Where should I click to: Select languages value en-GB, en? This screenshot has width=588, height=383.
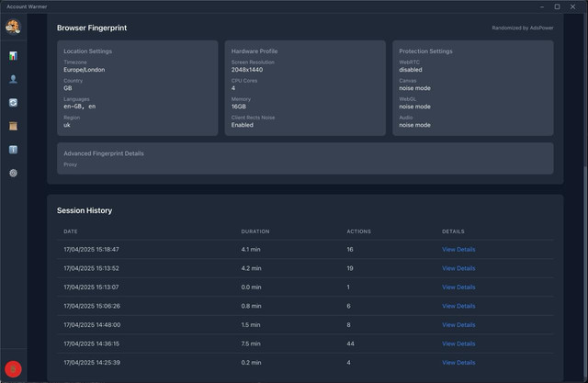(80, 107)
